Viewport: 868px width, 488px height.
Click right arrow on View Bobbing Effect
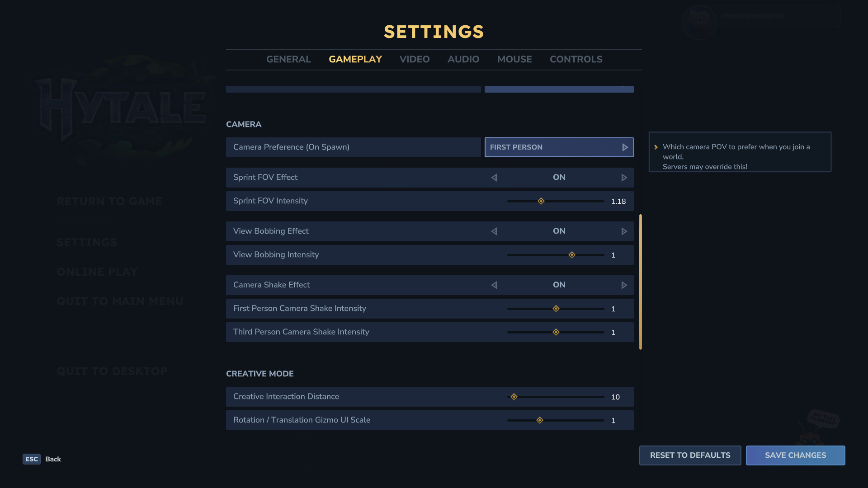[x=624, y=231]
